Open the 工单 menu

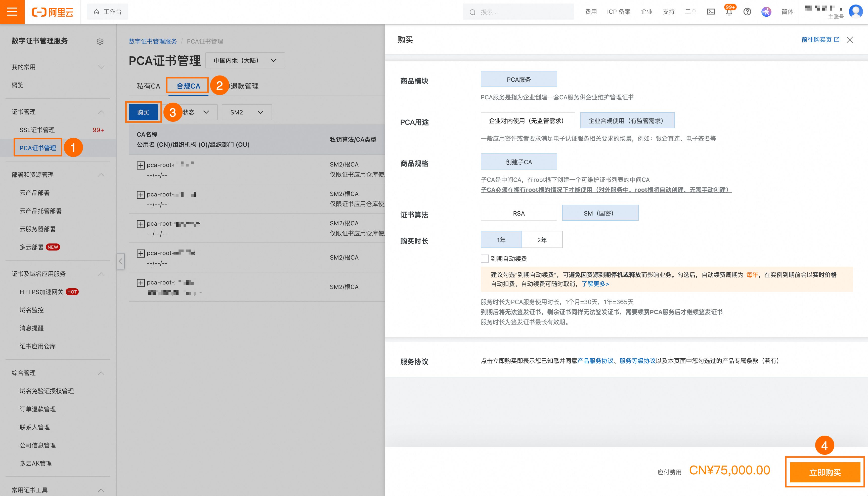point(690,12)
